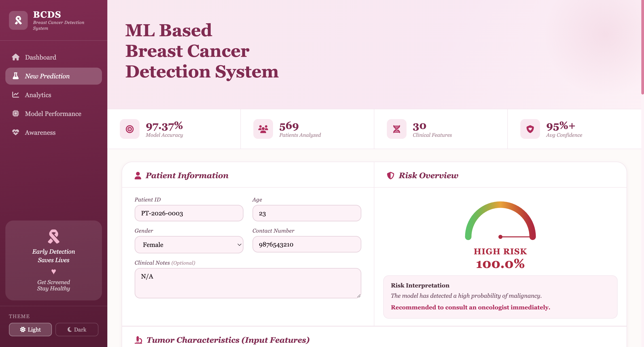This screenshot has width=644, height=347.
Task: Click the page vertical scrollbar
Action: (642, 47)
